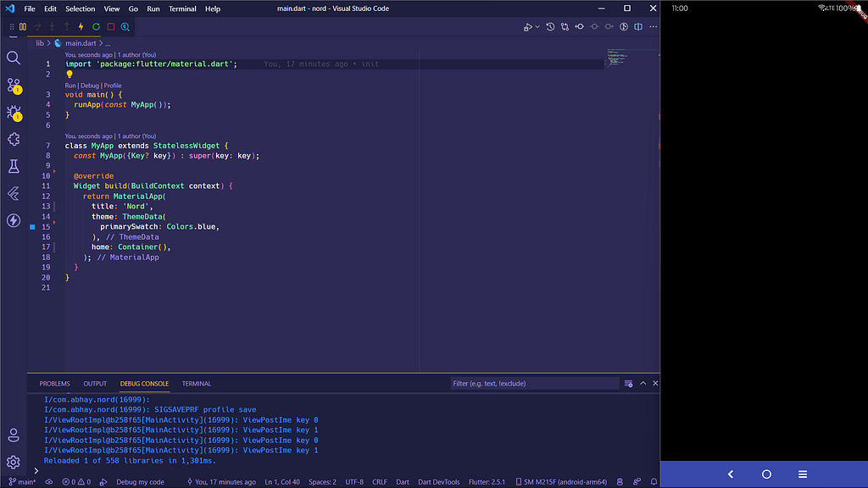This screenshot has height=488, width=868.
Task: Clear the debug console output
Action: point(628,384)
